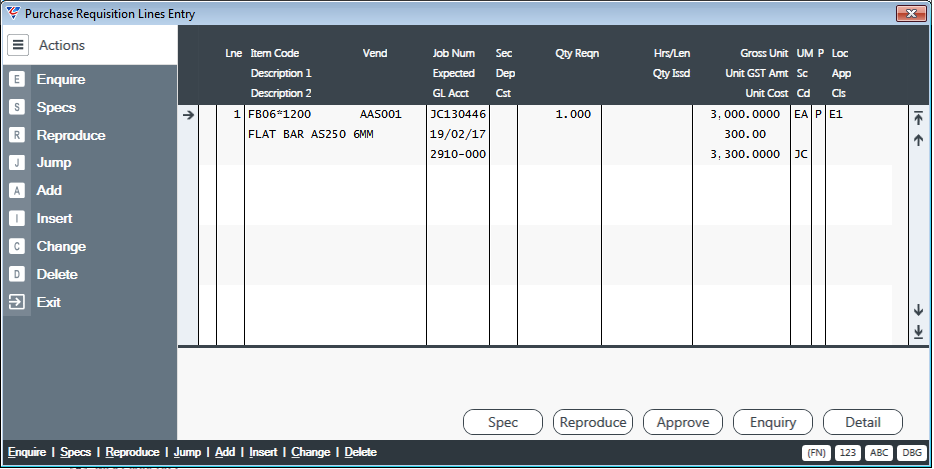Click source code JC cell
The image size is (934, 469).
801,154
